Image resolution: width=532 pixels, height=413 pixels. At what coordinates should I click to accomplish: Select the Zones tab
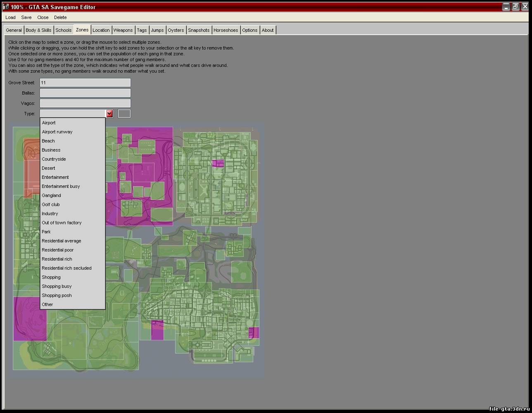tap(82, 30)
